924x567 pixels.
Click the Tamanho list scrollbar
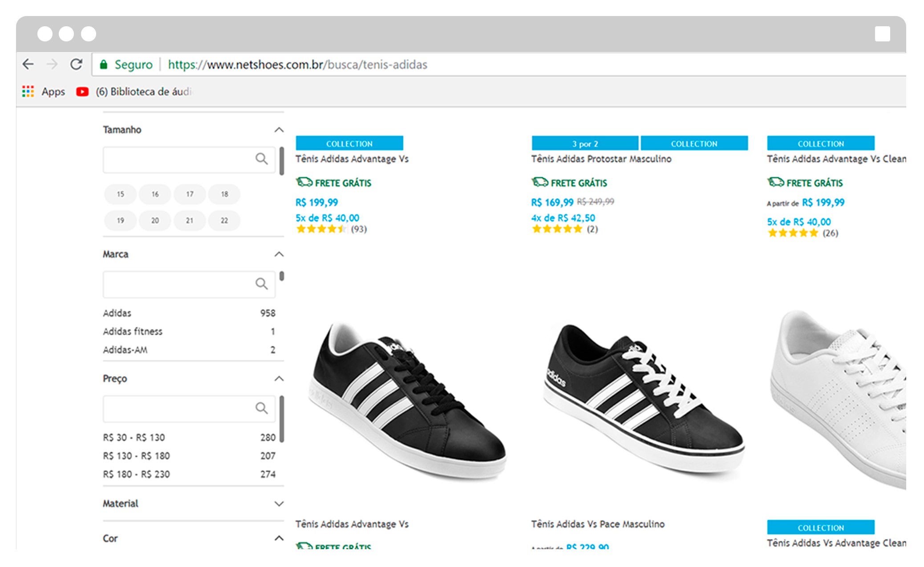tap(282, 161)
